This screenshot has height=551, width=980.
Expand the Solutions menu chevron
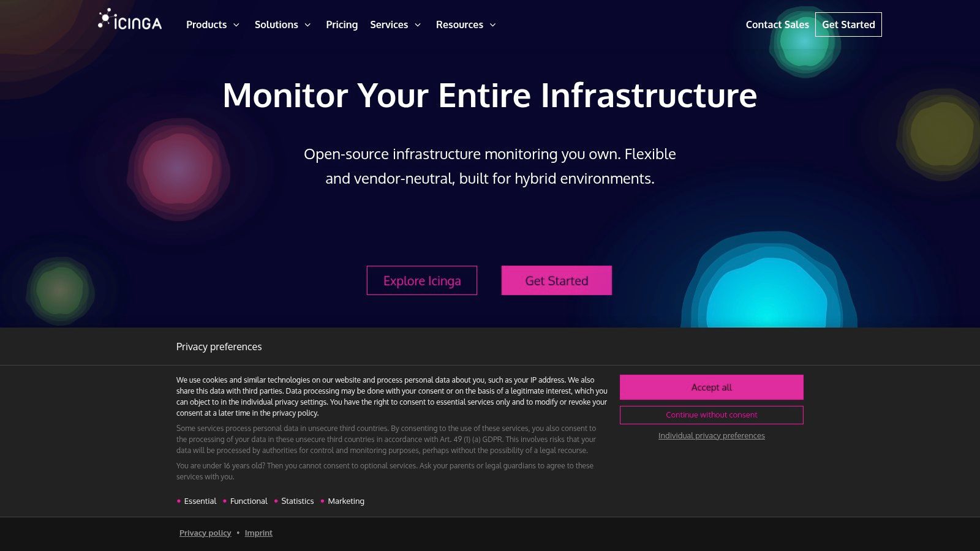click(x=307, y=25)
